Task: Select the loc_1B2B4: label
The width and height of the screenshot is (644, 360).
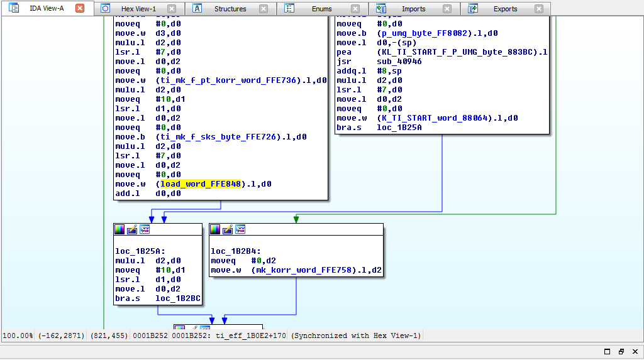Action: (236, 251)
